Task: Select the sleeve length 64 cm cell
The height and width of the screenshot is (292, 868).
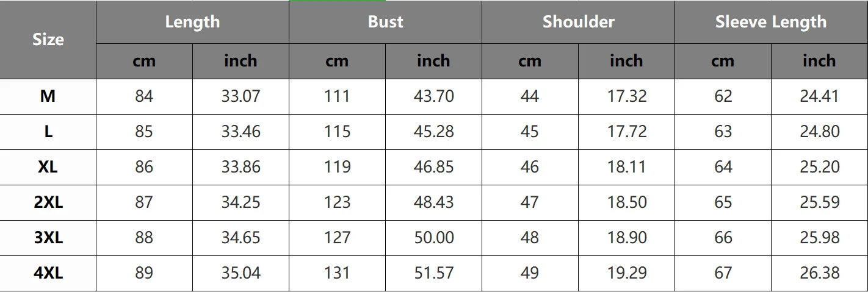Action: click(723, 167)
